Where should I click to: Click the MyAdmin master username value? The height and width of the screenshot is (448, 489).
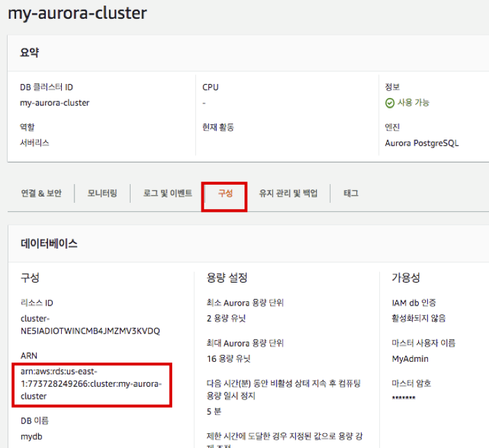(x=410, y=359)
